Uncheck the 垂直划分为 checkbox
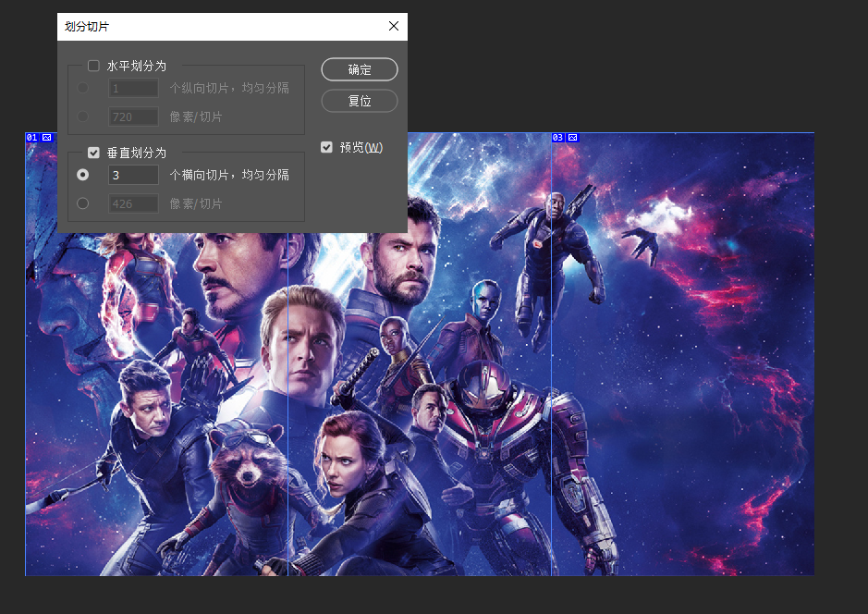868x614 pixels. [x=93, y=153]
